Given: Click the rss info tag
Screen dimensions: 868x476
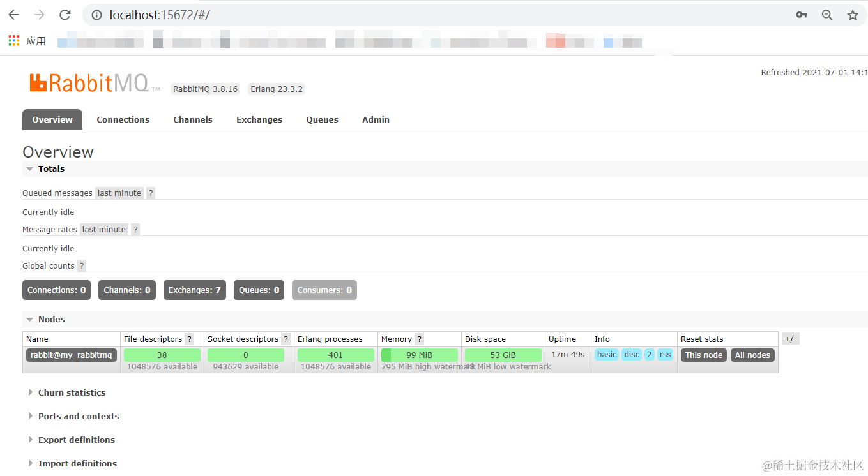Looking at the screenshot, I should 666,355.
